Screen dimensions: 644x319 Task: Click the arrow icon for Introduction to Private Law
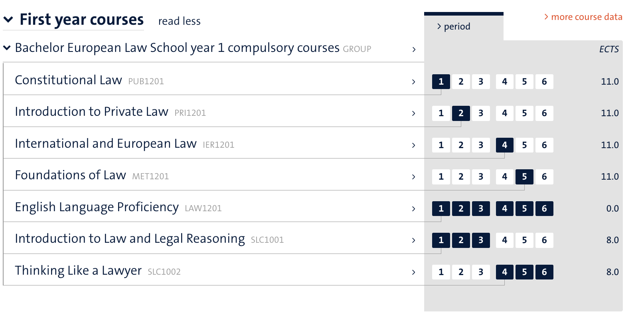point(414,113)
